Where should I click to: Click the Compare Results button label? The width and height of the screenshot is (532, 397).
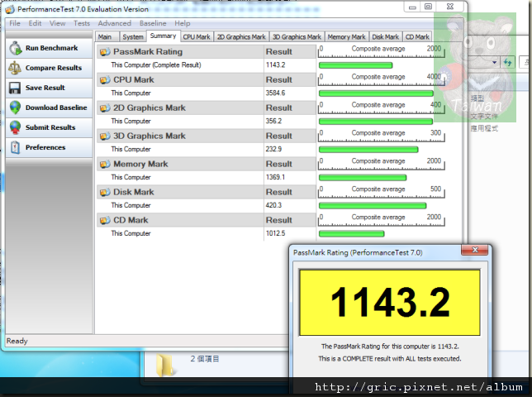pos(54,68)
